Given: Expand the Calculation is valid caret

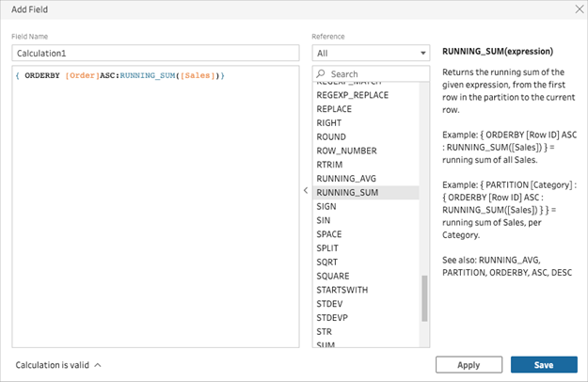Looking at the screenshot, I should pos(98,365).
